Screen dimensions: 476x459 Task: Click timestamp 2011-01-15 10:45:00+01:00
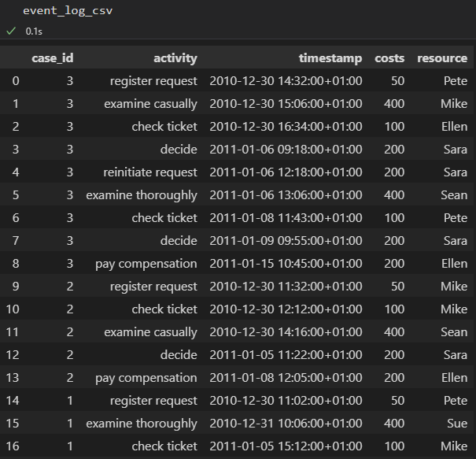pos(286,264)
